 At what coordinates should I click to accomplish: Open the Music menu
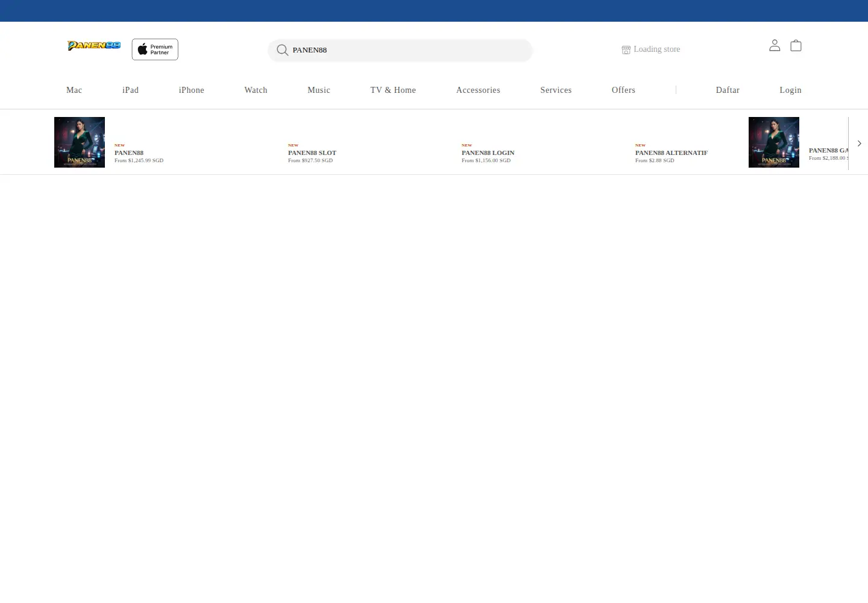319,90
